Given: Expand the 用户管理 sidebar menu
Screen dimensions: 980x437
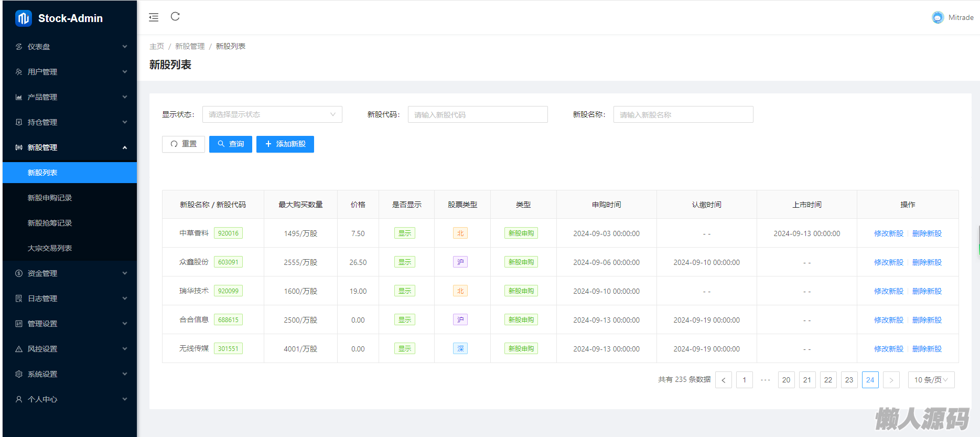Looking at the screenshot, I should point(70,72).
